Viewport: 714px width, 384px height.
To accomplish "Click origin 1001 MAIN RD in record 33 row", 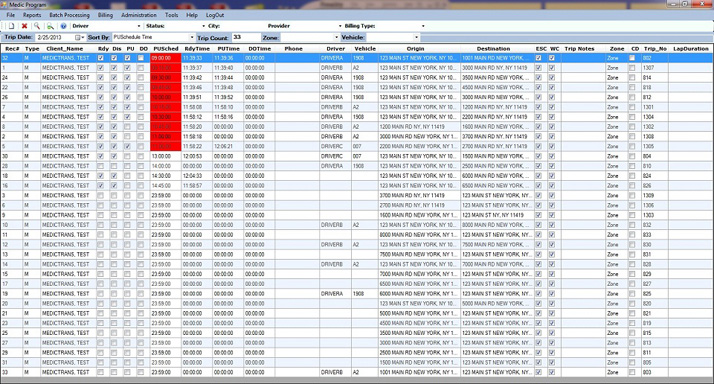I will tap(419, 372).
